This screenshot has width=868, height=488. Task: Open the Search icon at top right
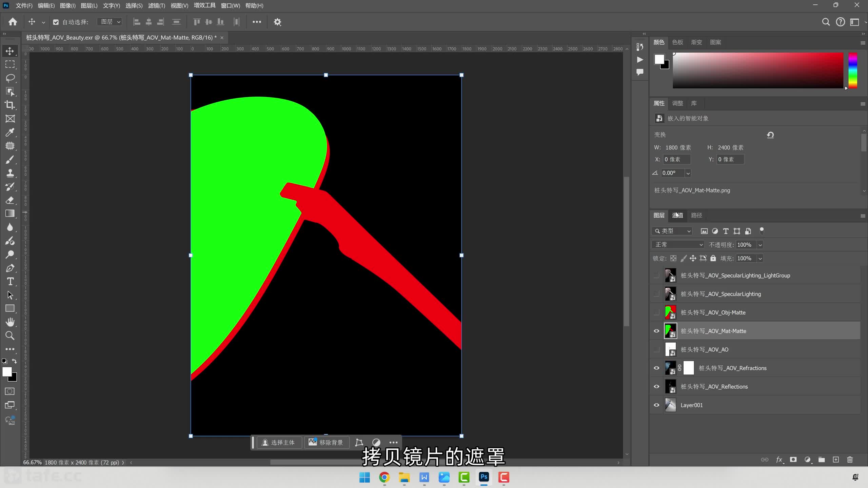[826, 22]
